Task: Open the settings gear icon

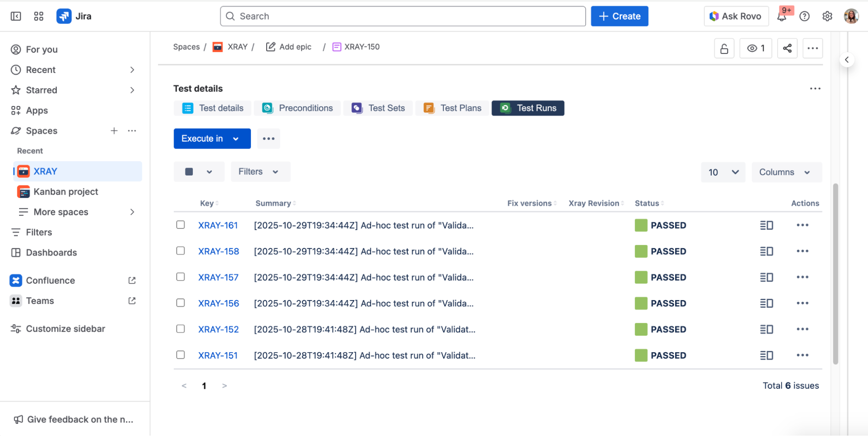Action: pyautogui.click(x=827, y=17)
